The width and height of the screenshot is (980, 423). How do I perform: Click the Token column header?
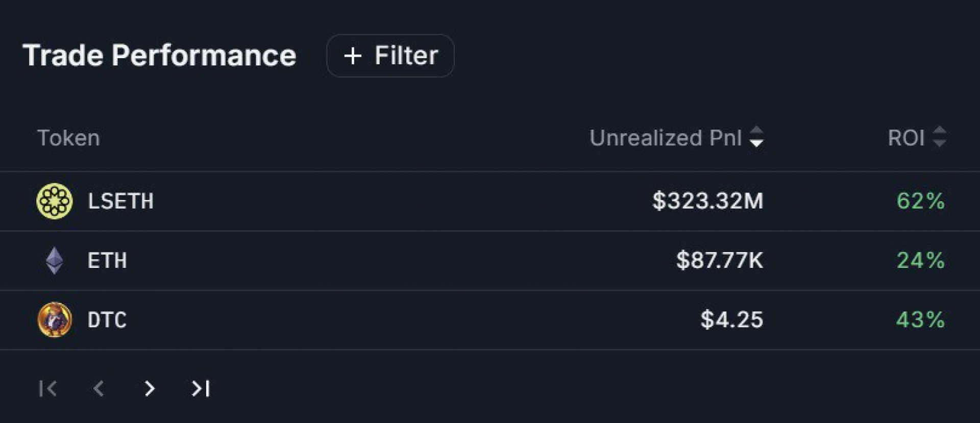click(x=68, y=138)
